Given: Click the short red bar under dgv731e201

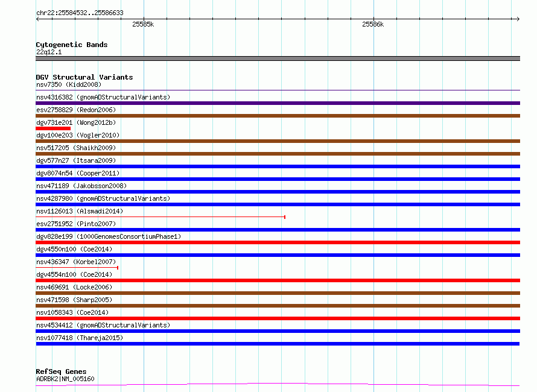Looking at the screenshot, I should [53, 128].
